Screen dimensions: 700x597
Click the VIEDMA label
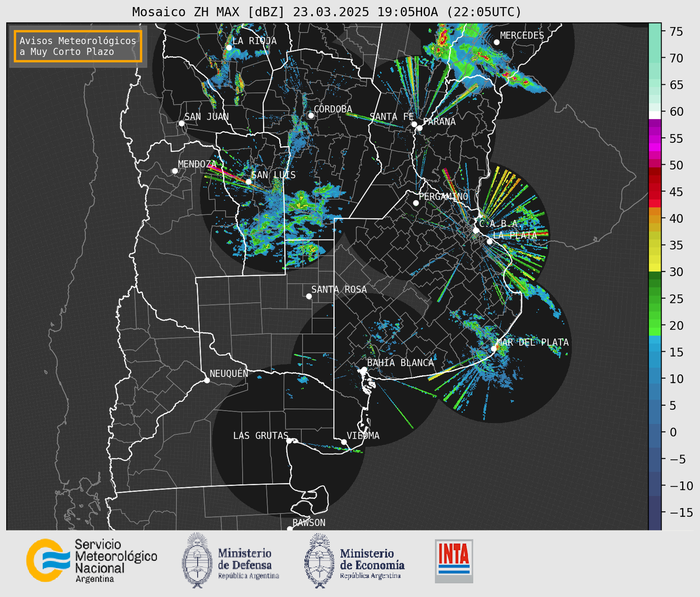coord(363,436)
